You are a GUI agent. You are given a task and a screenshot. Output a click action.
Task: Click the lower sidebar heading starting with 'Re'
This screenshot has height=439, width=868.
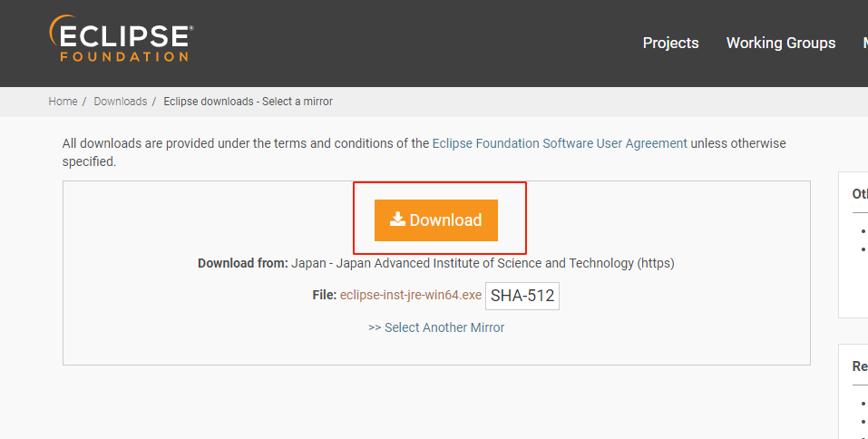(860, 366)
